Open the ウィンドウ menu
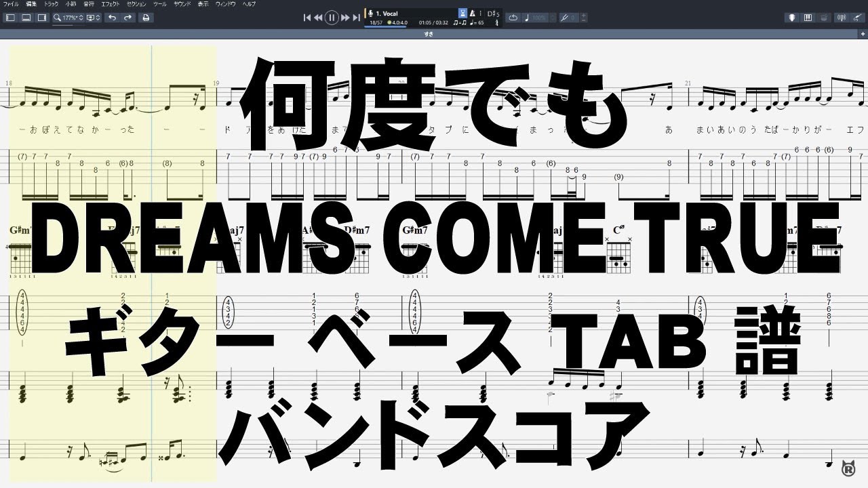Viewport: 868px width, 488px height. 226,4
